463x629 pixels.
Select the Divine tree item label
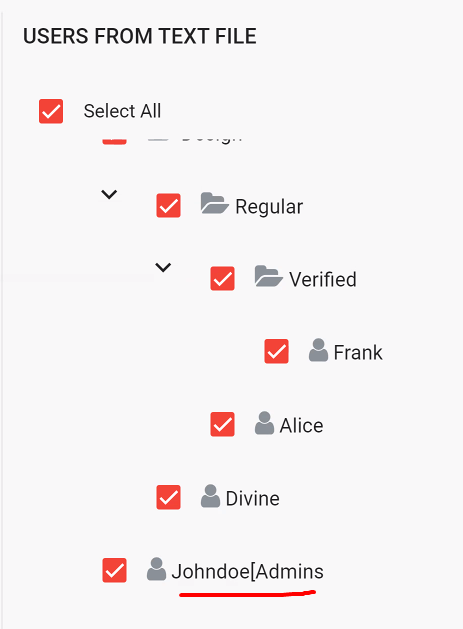tap(252, 499)
